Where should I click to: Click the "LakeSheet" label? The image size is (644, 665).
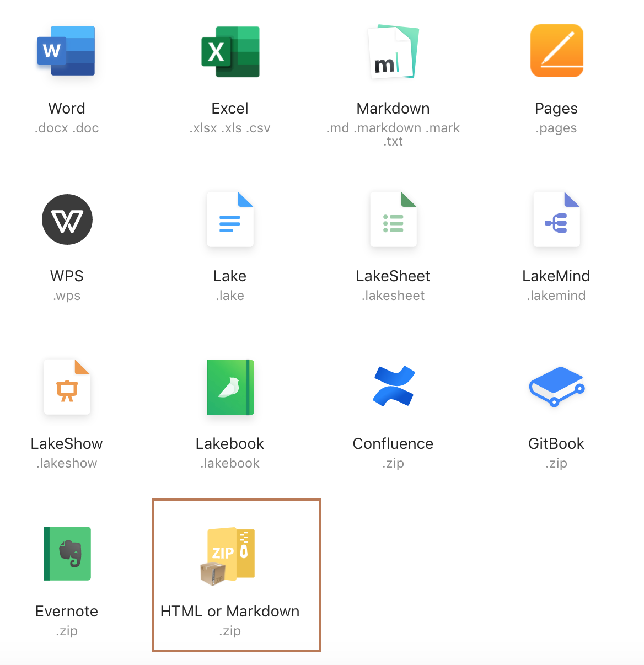pos(393,276)
